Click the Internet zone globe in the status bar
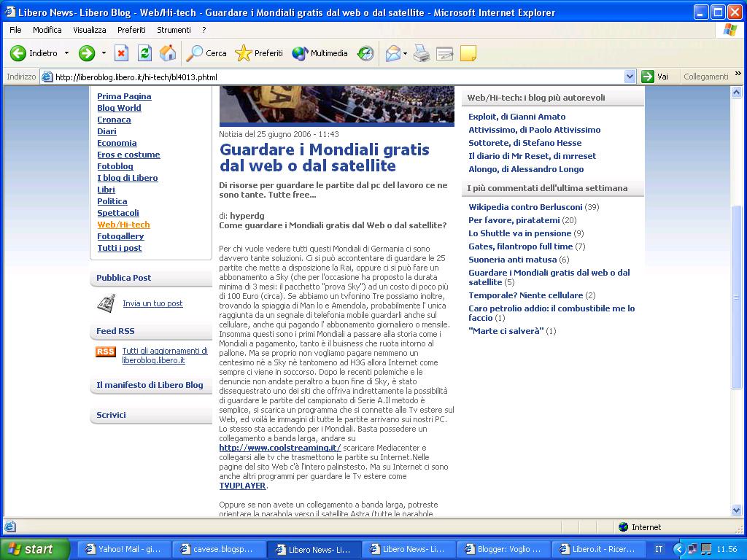The width and height of the screenshot is (747, 560). coord(623,526)
